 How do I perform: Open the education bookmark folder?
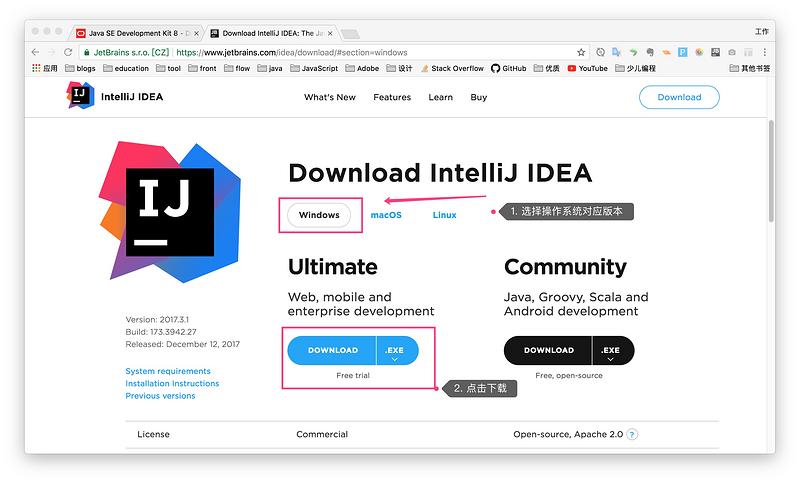point(126,68)
